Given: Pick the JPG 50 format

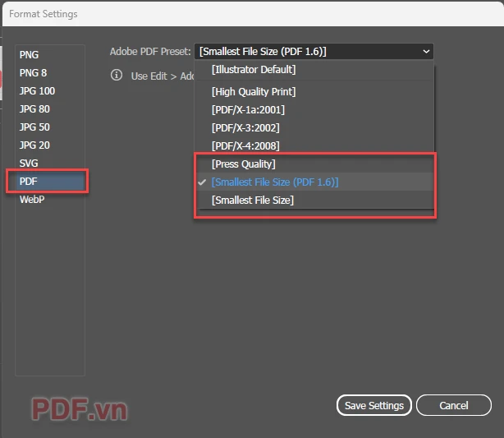Looking at the screenshot, I should (x=50, y=127).
